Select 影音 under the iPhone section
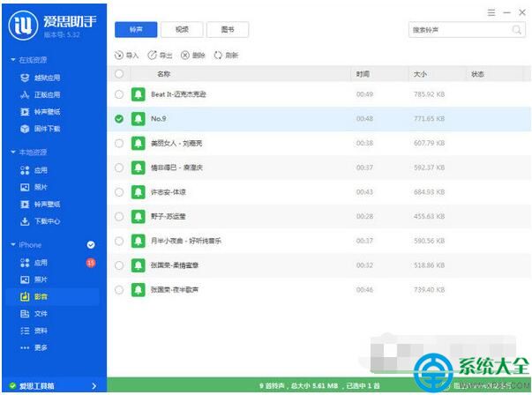532x395 pixels. coord(34,296)
